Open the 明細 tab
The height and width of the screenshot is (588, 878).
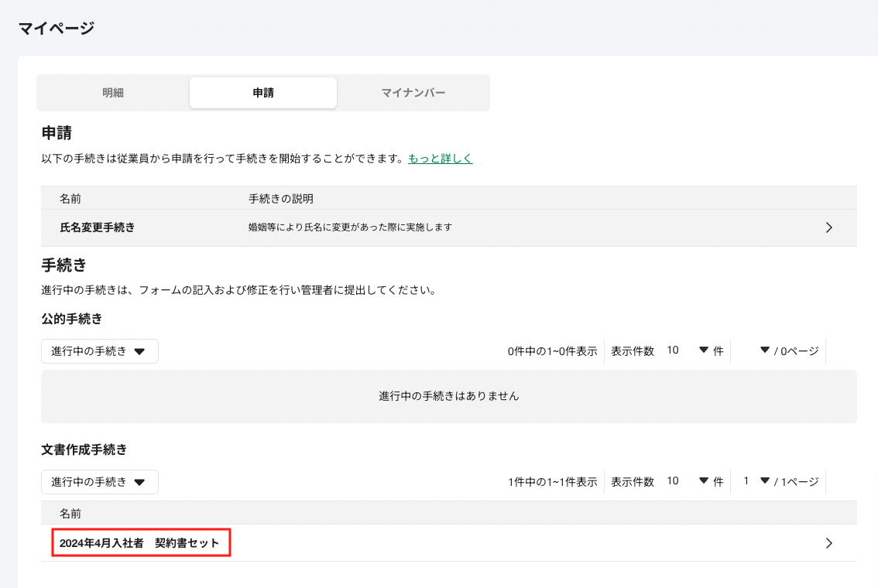point(113,93)
